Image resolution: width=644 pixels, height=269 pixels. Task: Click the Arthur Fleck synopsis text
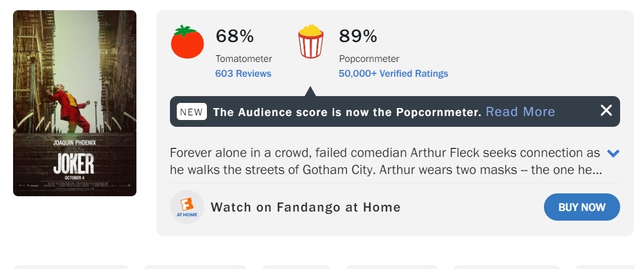[x=385, y=162]
